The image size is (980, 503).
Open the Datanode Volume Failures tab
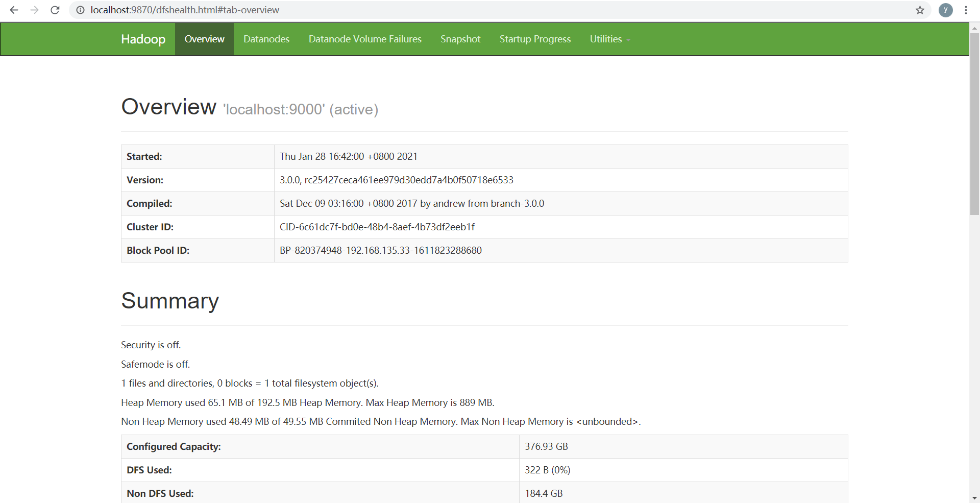click(x=365, y=39)
